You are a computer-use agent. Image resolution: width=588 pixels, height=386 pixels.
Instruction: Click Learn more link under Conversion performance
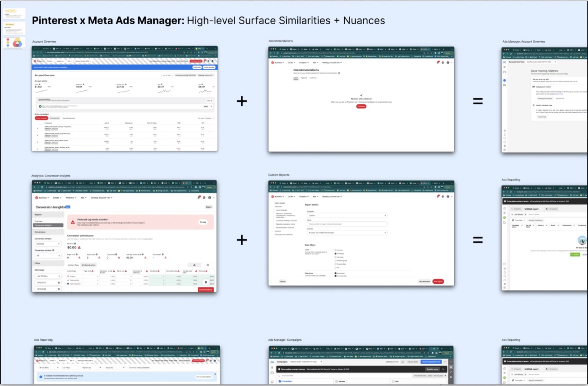click(148, 239)
